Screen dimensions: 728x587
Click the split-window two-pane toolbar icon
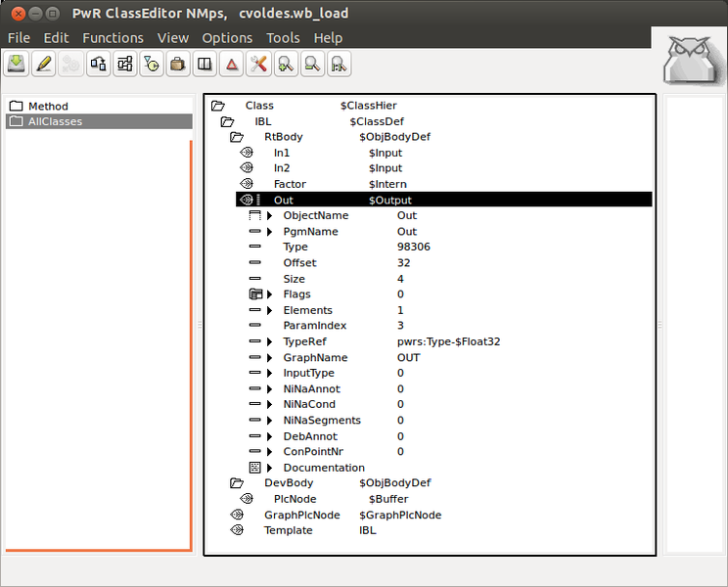tap(205, 64)
